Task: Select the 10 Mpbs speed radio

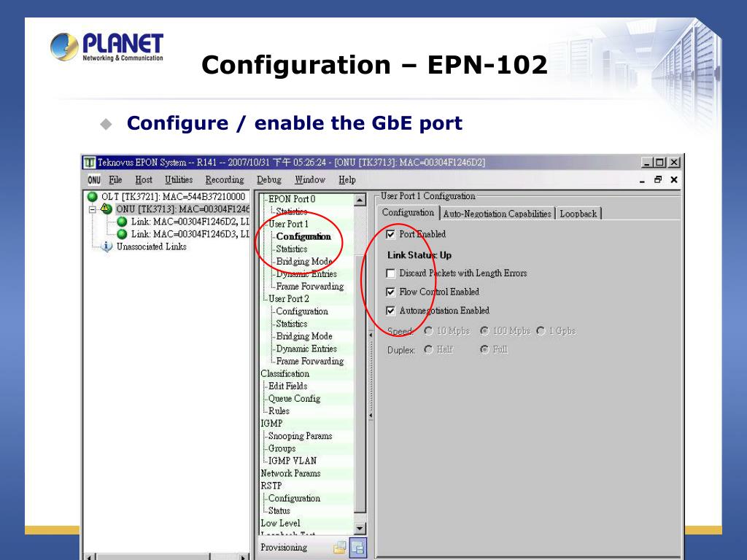Action: coord(428,330)
